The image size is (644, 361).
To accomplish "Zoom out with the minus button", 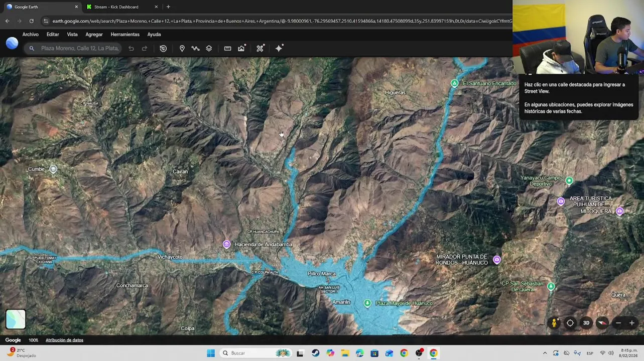I will (618, 323).
